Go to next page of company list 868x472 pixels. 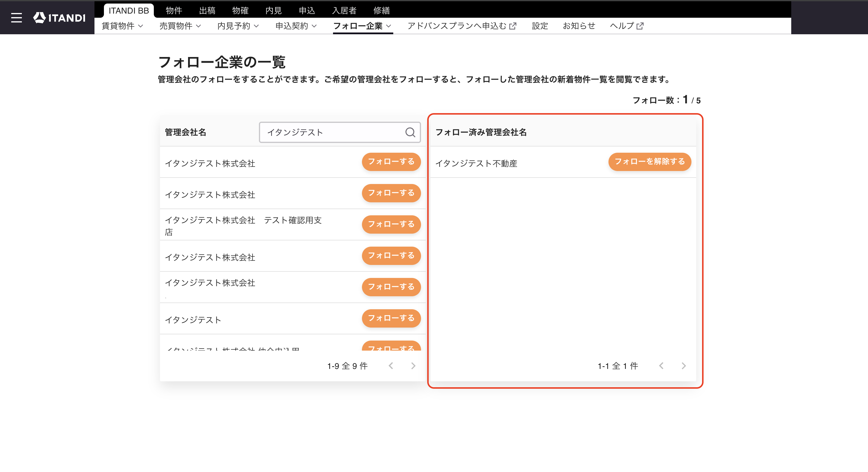pyautogui.click(x=413, y=366)
